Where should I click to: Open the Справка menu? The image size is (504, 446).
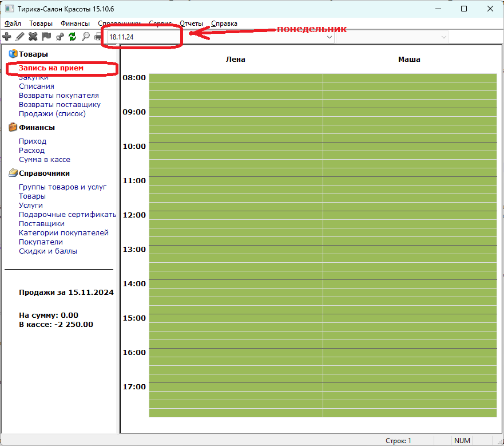pos(224,23)
